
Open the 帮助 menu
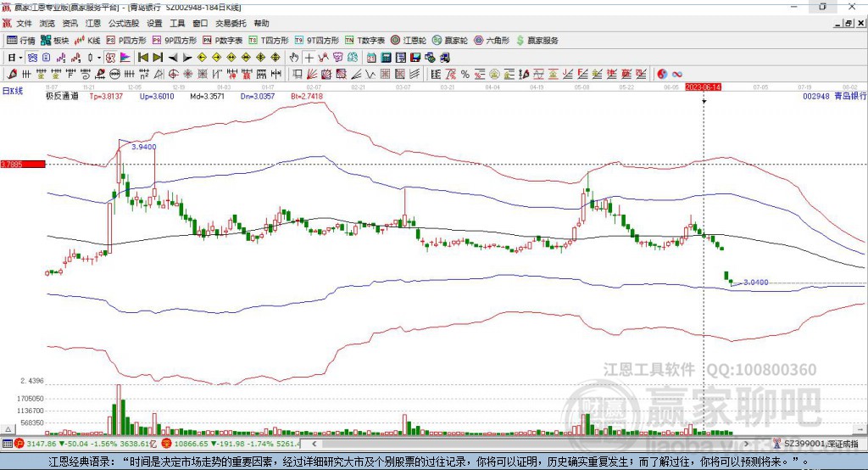[261, 23]
